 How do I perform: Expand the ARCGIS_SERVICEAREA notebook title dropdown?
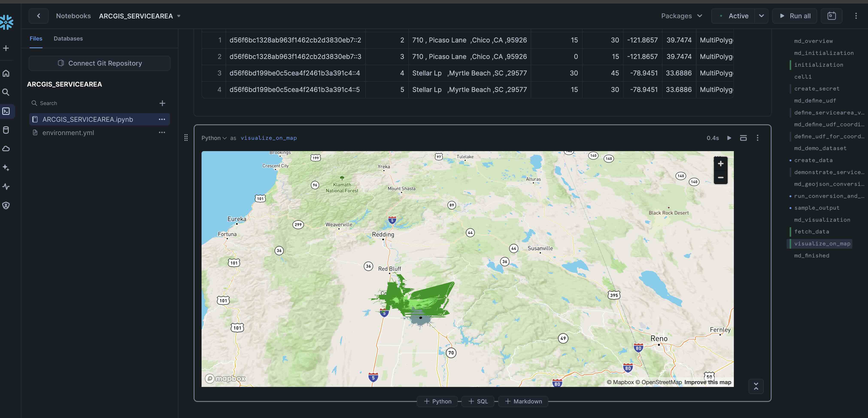point(179,16)
